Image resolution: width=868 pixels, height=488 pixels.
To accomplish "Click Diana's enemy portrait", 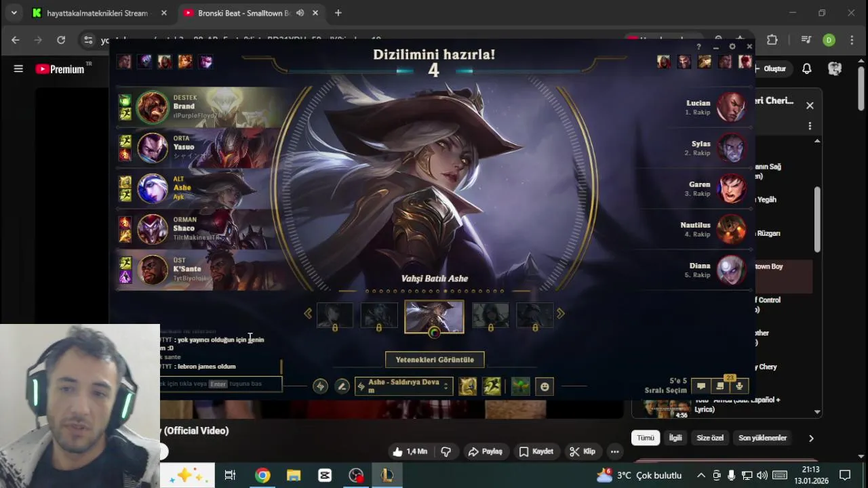I will (731, 270).
